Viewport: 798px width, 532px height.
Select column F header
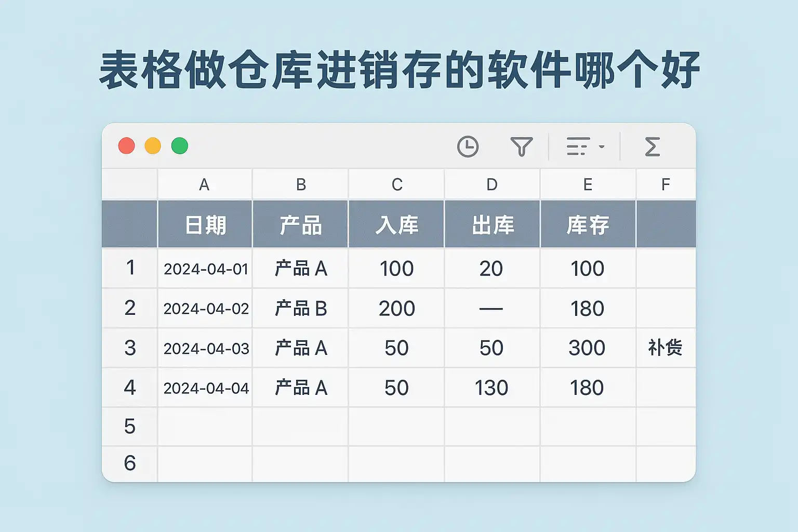(x=666, y=184)
